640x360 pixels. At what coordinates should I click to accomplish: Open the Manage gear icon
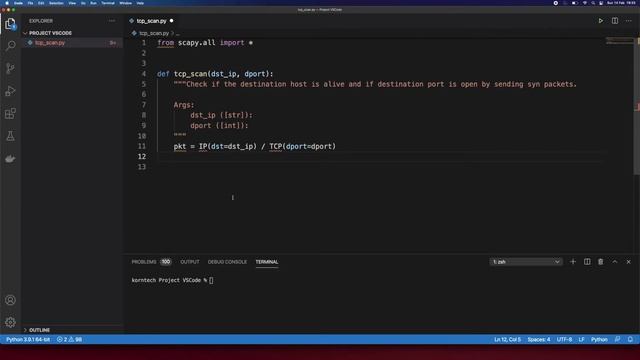[x=10, y=322]
